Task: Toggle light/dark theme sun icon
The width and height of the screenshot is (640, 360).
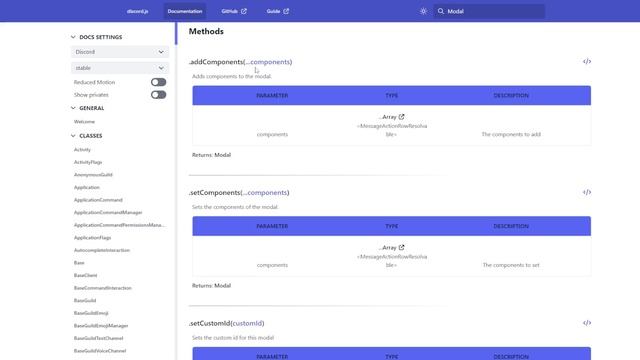Action: pyautogui.click(x=423, y=11)
